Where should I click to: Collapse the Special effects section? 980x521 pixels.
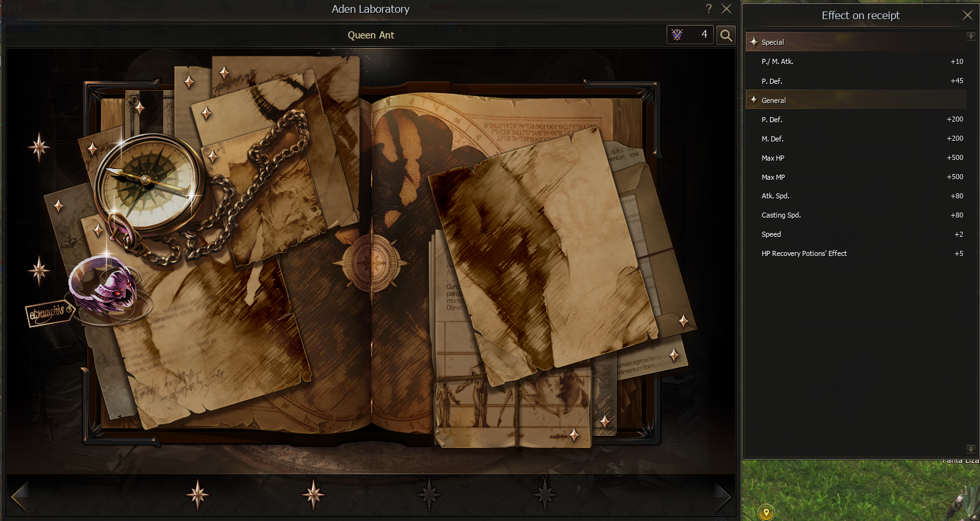(856, 42)
